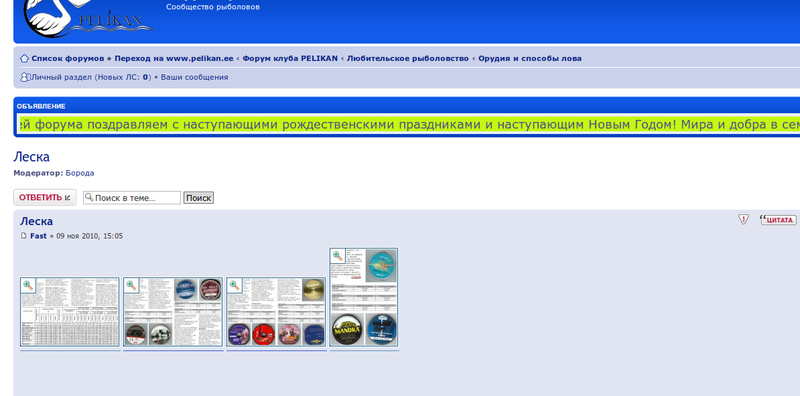Image resolution: width=800 pixels, height=396 pixels.
Task: Open Личный раздел (Новых ЛС: 0)
Action: pyautogui.click(x=91, y=77)
